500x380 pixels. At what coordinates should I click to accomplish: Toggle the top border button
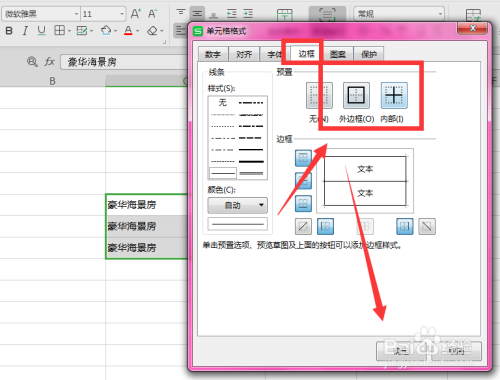(303, 158)
